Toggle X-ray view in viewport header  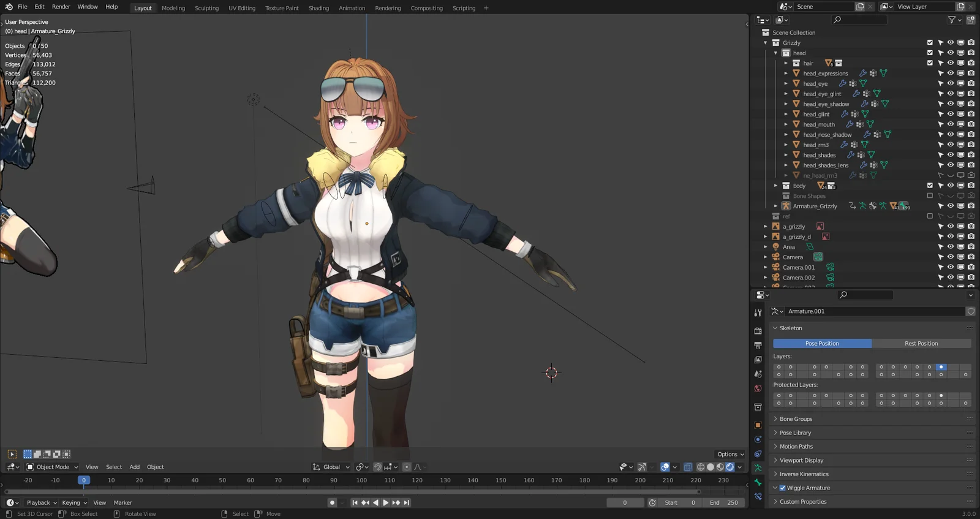click(x=688, y=467)
